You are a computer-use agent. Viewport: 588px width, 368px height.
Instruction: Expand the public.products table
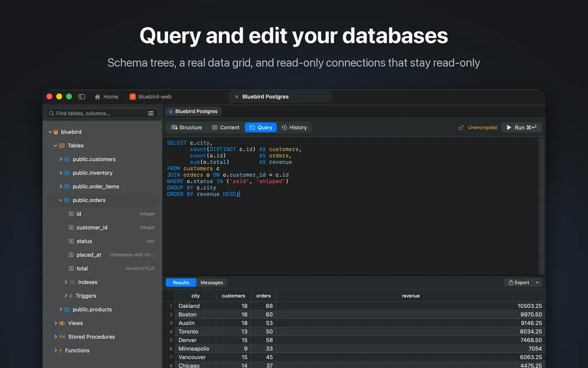tap(60, 309)
